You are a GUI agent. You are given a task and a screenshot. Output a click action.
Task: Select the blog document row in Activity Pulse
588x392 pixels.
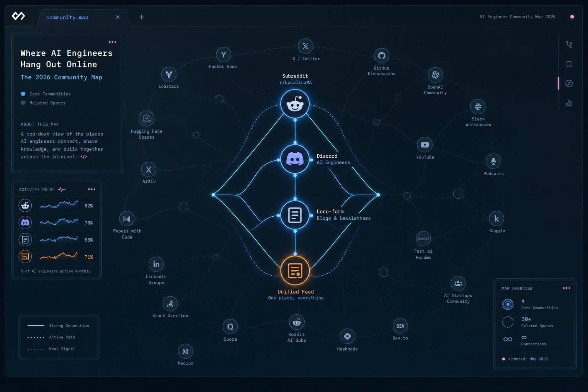point(56,240)
